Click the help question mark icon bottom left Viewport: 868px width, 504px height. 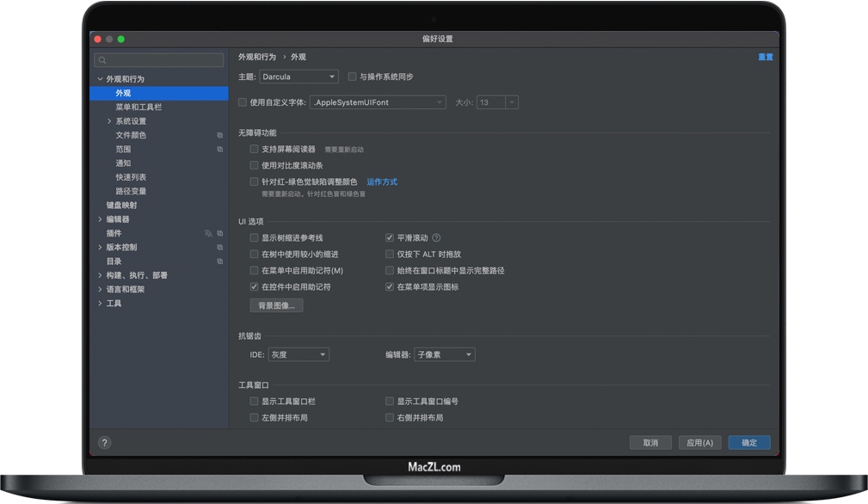tap(104, 442)
